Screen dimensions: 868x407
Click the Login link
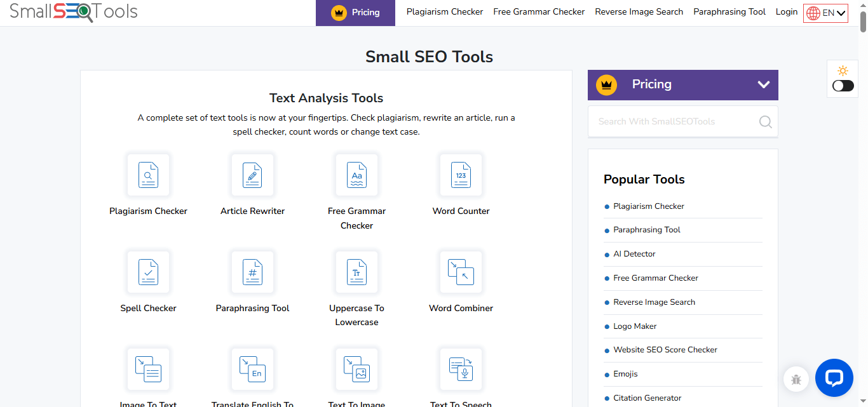pyautogui.click(x=786, y=11)
